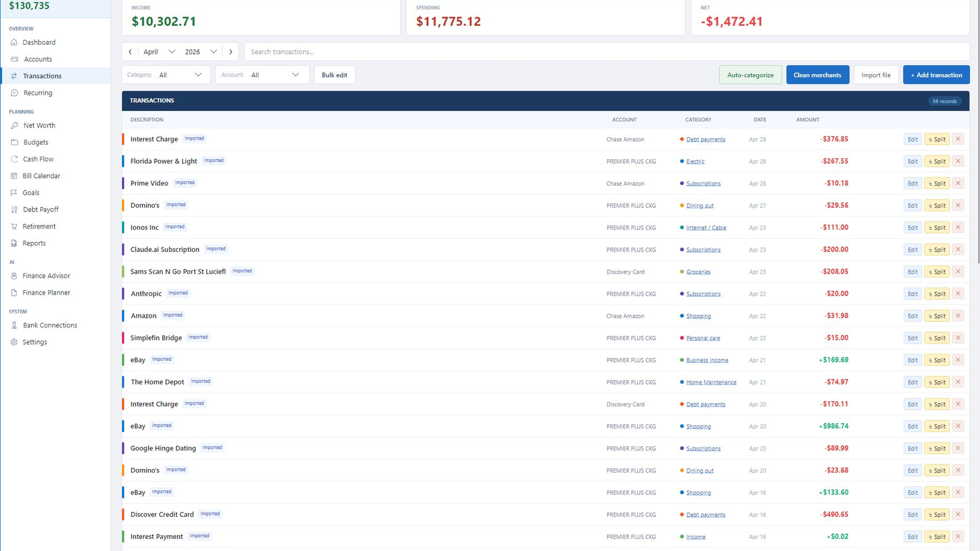This screenshot has width=980, height=551.
Task: Click the 56 records badge
Action: coord(944,101)
